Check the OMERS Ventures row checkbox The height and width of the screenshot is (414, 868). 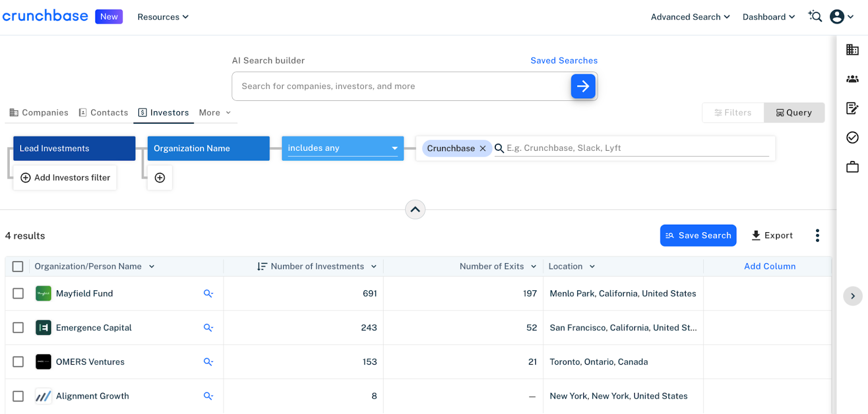coord(18,362)
